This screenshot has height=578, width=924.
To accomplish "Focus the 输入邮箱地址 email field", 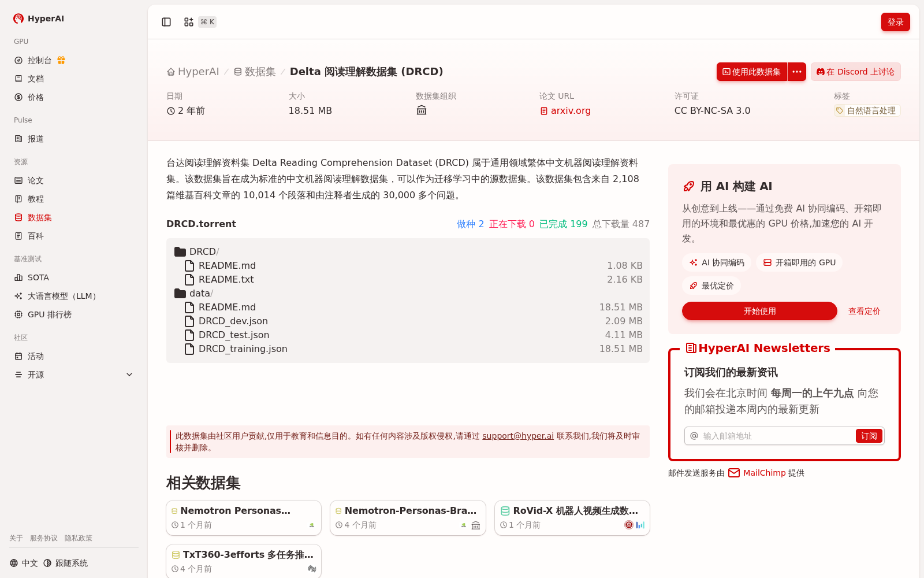I will [777, 436].
